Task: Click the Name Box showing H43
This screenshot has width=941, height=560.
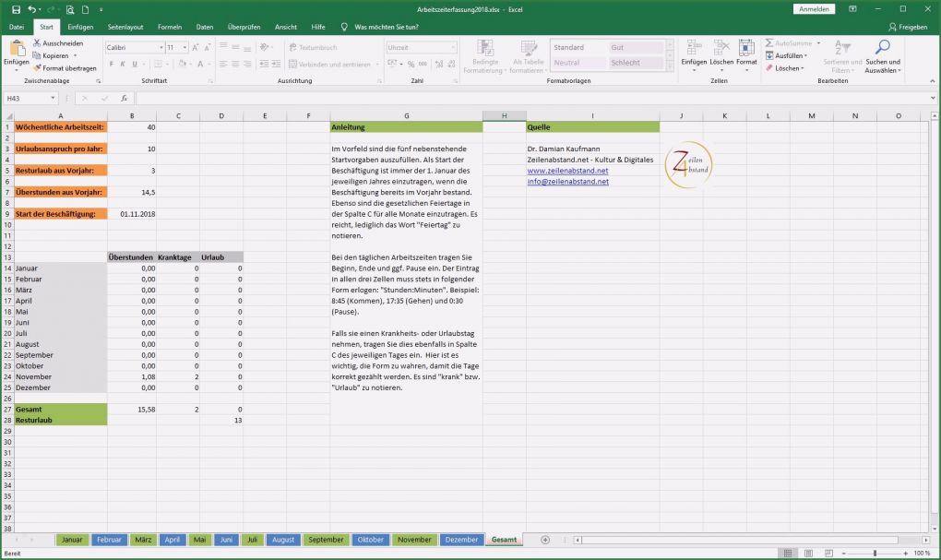Action: pyautogui.click(x=26, y=97)
